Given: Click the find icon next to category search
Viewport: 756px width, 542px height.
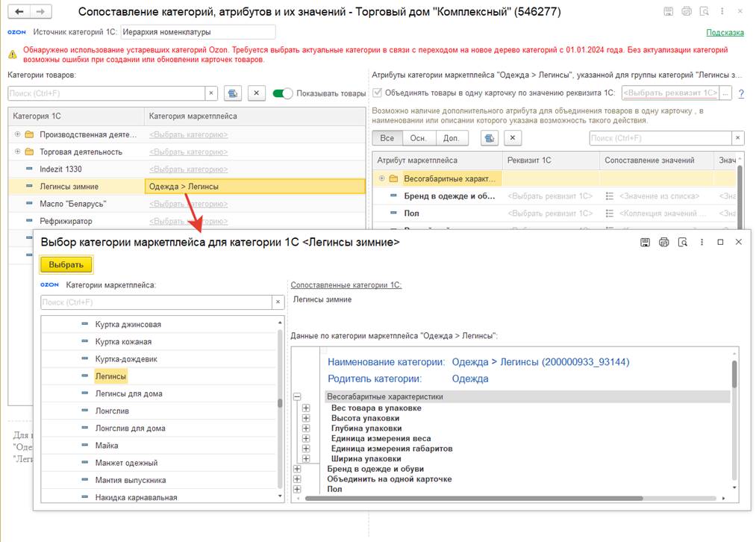Looking at the screenshot, I should pyautogui.click(x=233, y=93).
